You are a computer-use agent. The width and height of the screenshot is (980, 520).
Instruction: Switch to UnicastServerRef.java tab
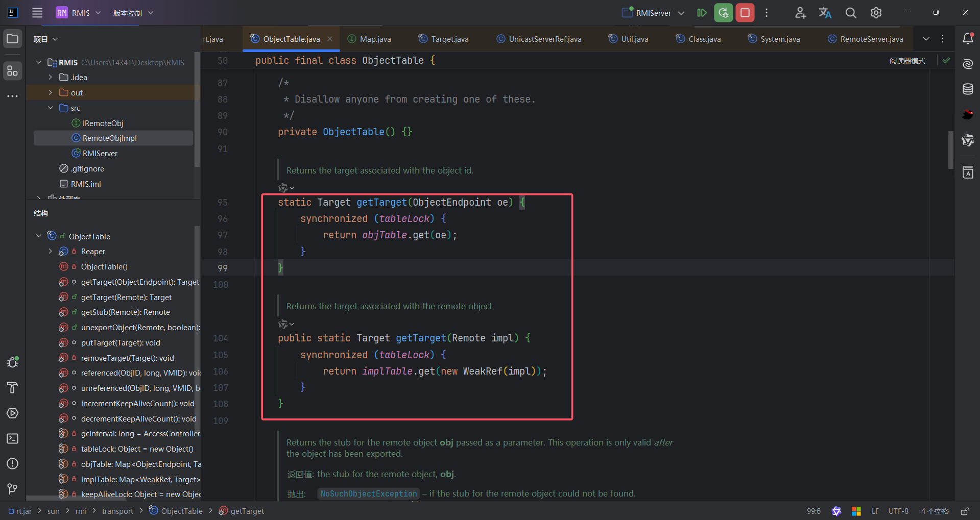(x=539, y=39)
